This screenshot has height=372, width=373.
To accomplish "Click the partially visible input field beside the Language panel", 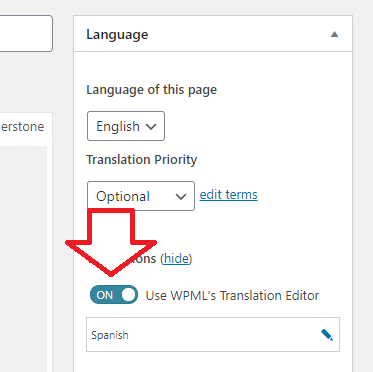I will [x=26, y=33].
